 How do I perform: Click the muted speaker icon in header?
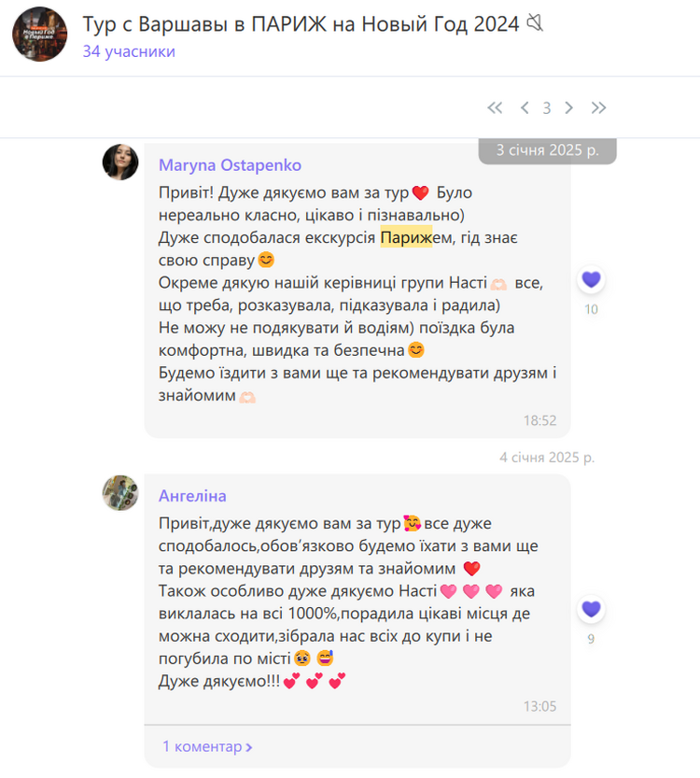pyautogui.click(x=535, y=22)
